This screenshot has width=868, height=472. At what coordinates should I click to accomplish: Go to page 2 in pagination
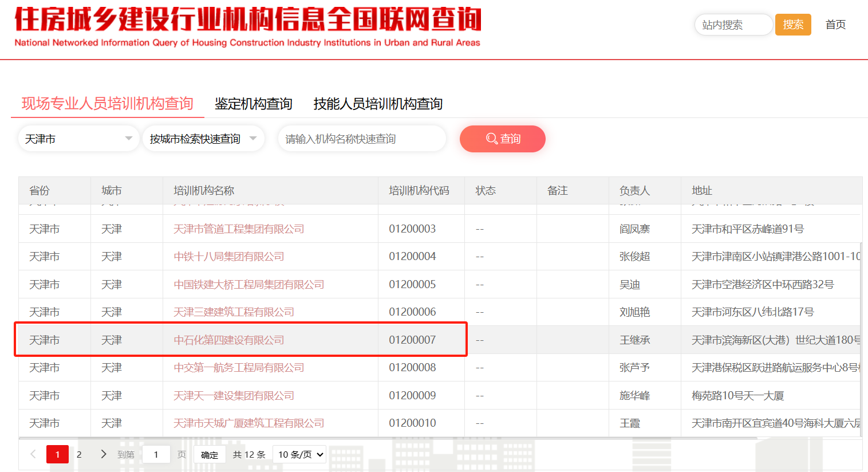tap(79, 454)
